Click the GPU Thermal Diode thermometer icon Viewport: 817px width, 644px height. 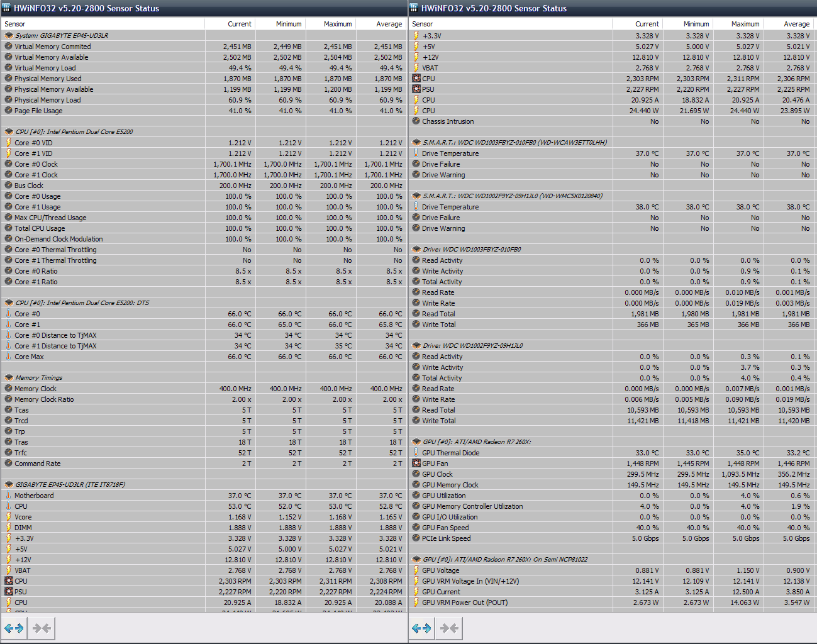(x=416, y=453)
